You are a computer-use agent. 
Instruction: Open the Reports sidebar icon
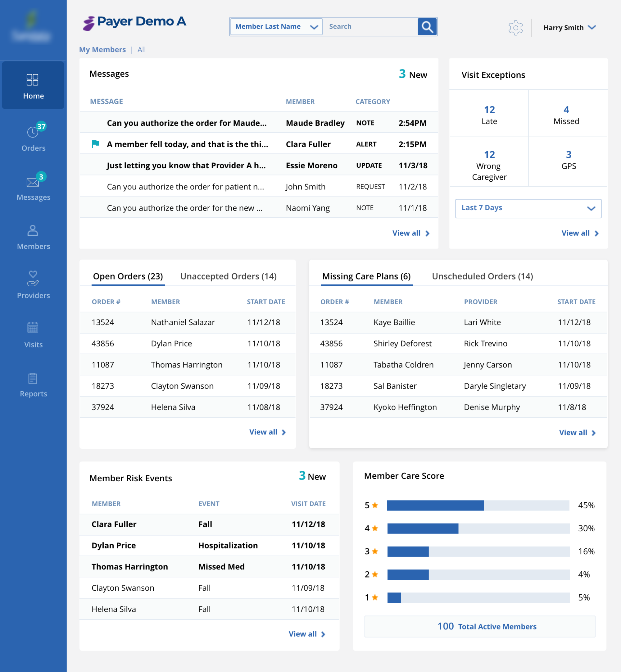(33, 379)
